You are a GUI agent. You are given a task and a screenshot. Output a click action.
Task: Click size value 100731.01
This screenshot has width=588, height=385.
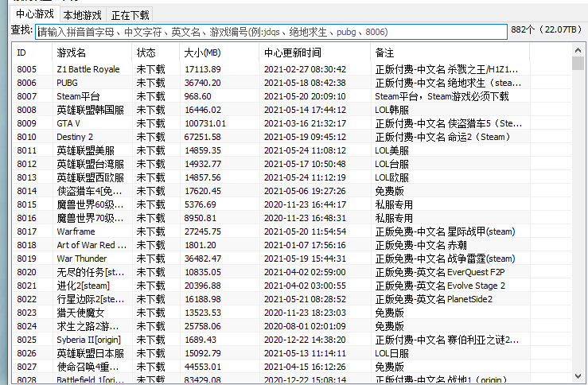pyautogui.click(x=205, y=123)
